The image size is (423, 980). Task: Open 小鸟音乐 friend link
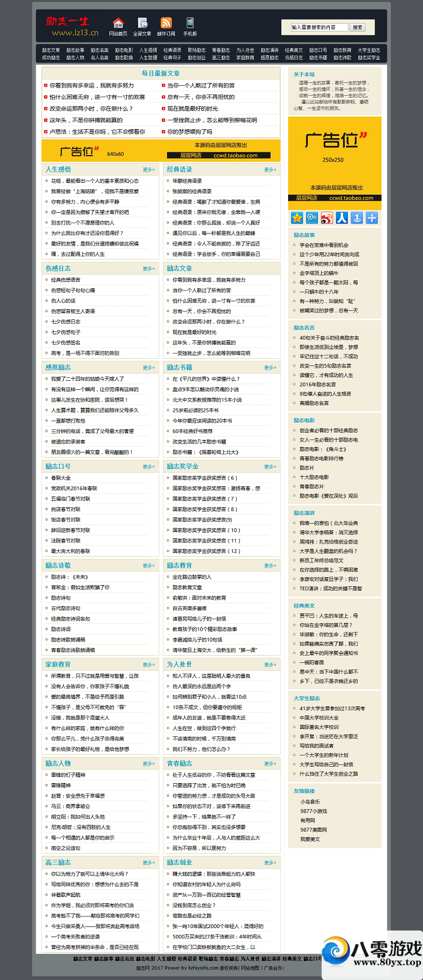click(310, 802)
